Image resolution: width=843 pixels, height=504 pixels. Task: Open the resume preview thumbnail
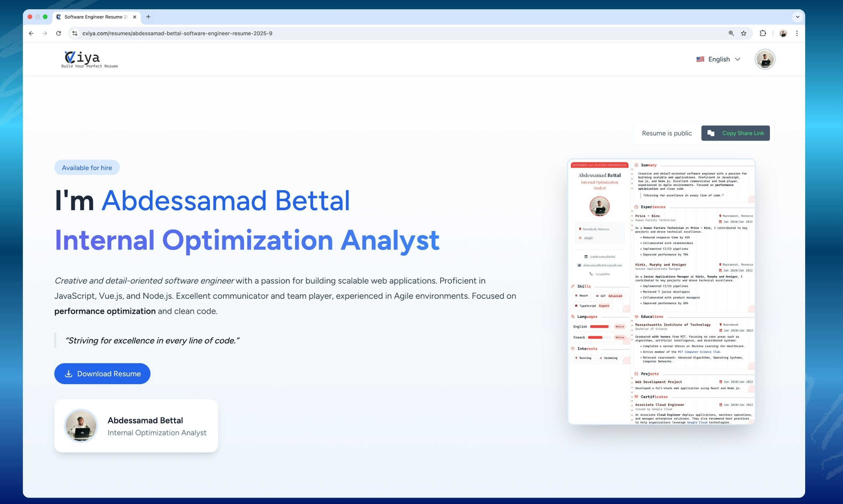tap(661, 291)
